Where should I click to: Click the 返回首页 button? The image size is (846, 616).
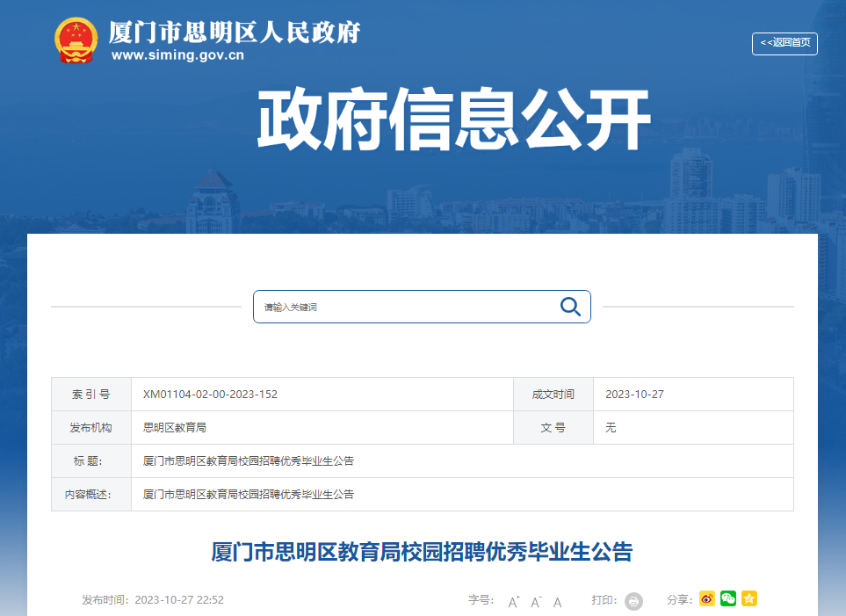click(x=785, y=43)
